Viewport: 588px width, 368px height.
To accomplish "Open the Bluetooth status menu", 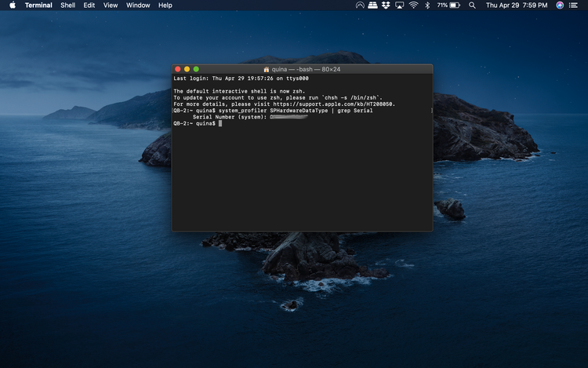I will coord(427,5).
